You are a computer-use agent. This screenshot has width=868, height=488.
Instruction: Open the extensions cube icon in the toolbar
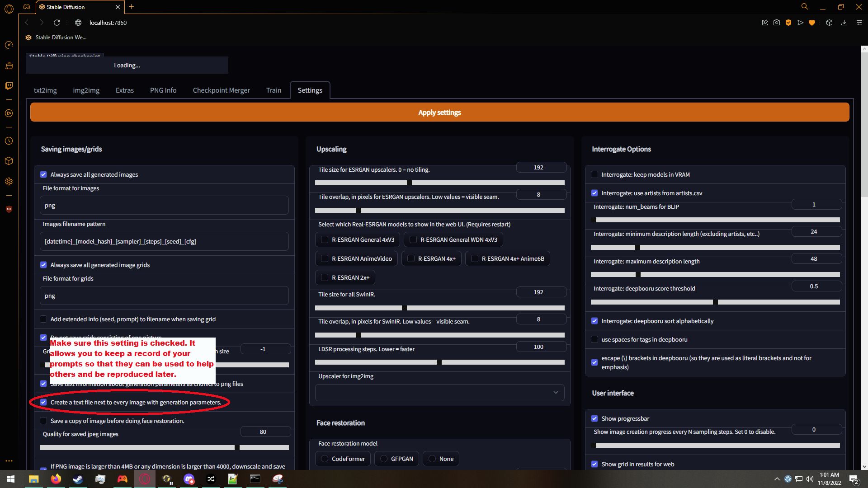tap(829, 22)
